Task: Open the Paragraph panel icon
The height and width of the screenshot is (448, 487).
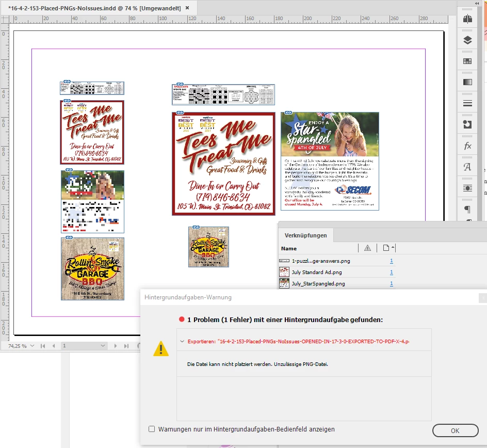Action: (467, 209)
